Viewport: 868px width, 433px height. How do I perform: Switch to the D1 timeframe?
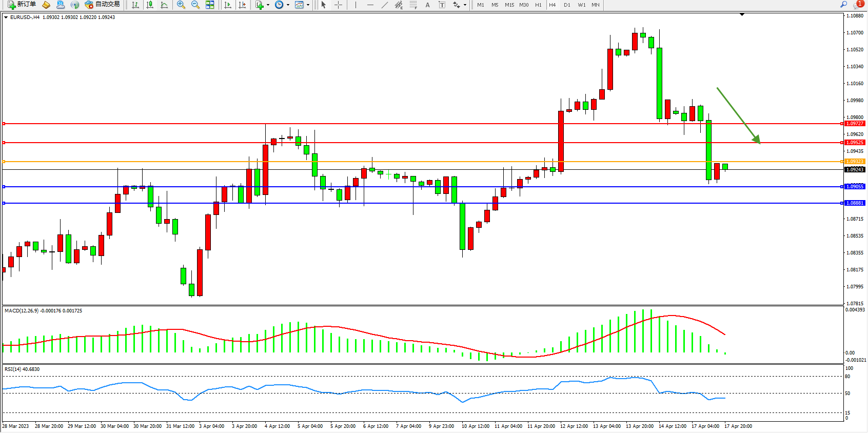567,5
